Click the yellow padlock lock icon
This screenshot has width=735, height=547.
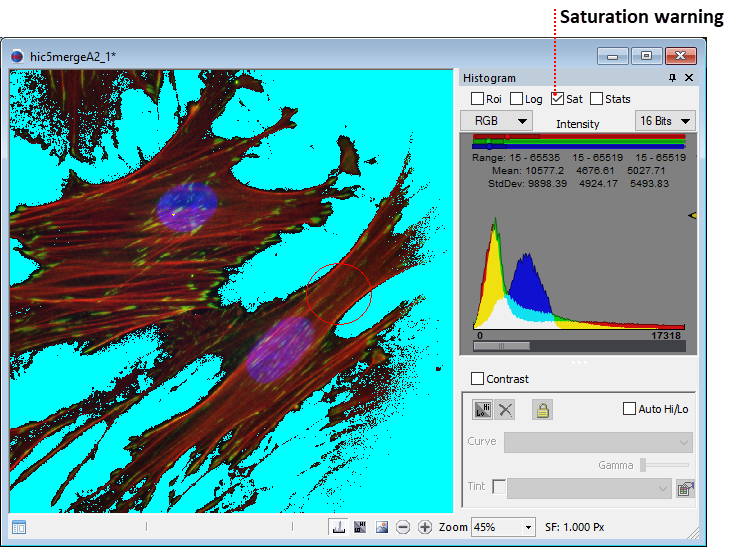click(x=542, y=410)
